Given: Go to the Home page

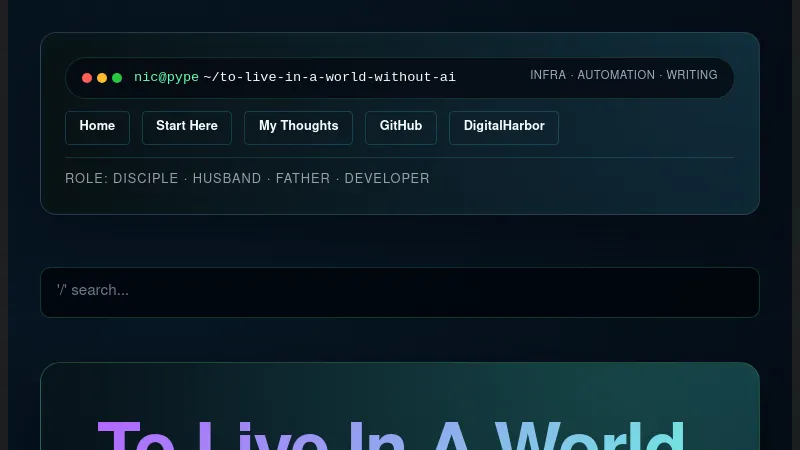Looking at the screenshot, I should pyautogui.click(x=97, y=127).
